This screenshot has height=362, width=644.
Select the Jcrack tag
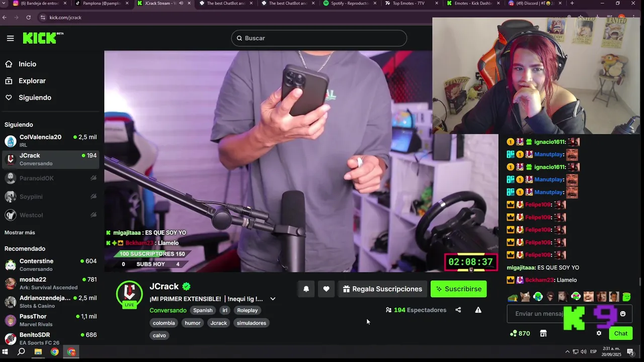(219, 323)
